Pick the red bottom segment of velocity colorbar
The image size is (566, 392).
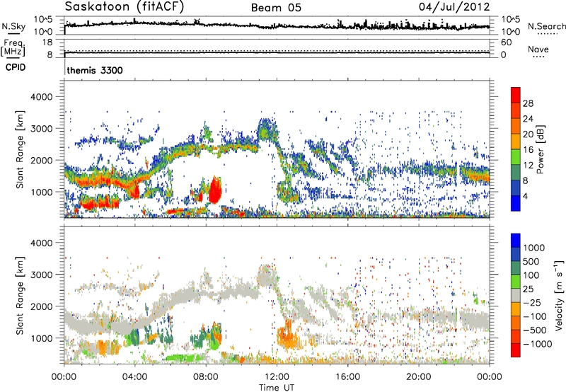(x=516, y=350)
